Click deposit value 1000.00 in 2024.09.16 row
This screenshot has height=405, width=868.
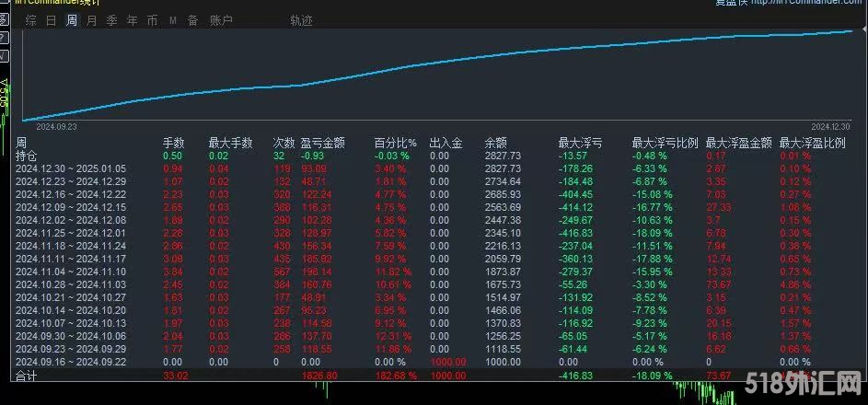click(x=448, y=362)
